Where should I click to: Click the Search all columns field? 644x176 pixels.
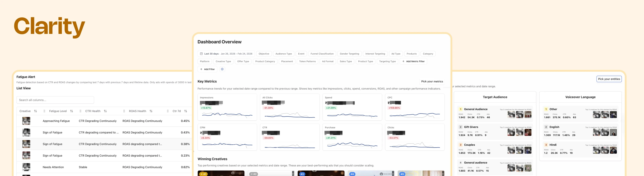tap(55, 100)
